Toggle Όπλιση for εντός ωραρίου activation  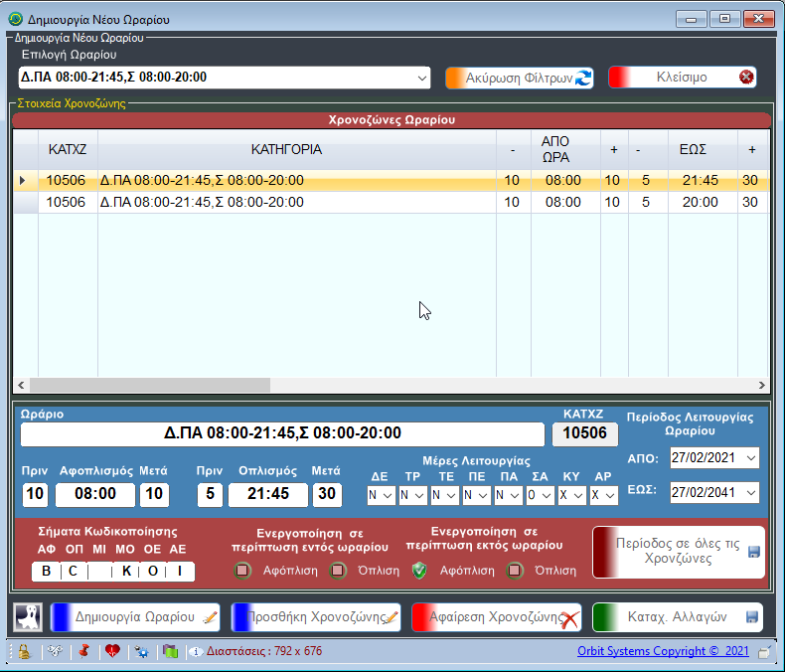(x=338, y=571)
